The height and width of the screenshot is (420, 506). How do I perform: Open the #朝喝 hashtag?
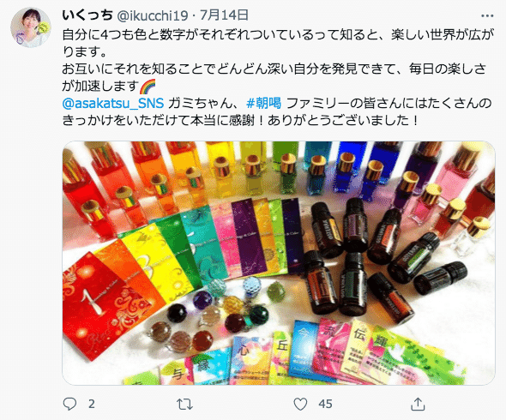263,104
